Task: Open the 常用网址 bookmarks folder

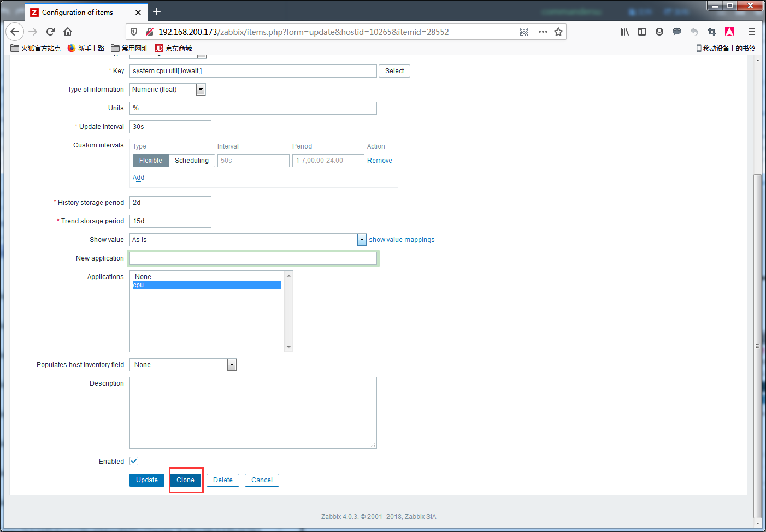Action: 129,48
